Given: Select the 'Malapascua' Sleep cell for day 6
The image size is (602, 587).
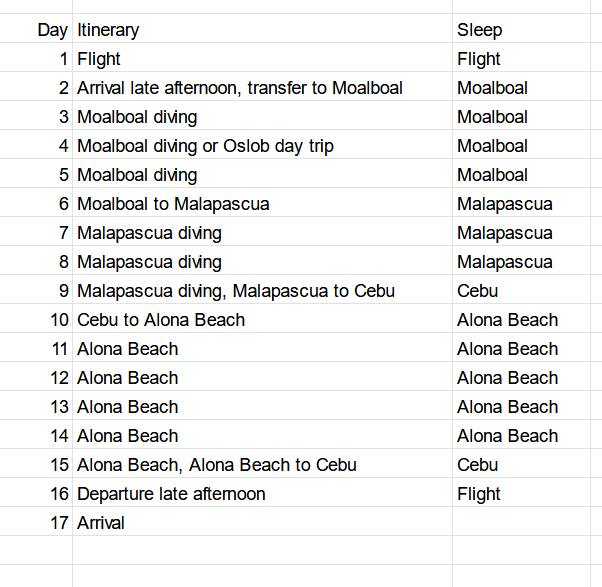Looking at the screenshot, I should tap(505, 204).
